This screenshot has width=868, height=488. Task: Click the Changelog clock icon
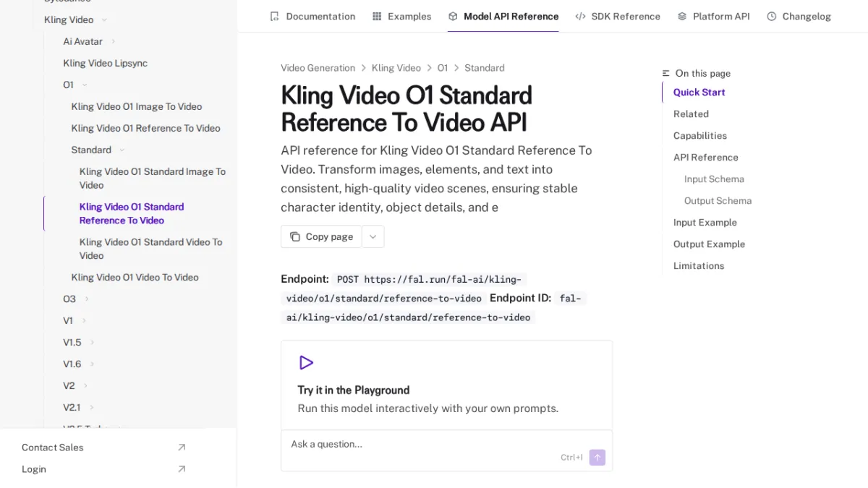(x=772, y=16)
